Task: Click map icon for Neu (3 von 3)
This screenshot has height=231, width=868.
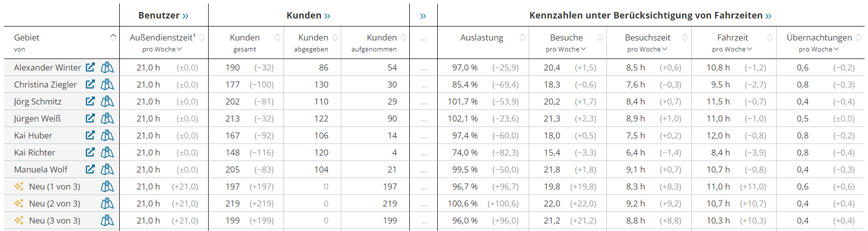Action: pyautogui.click(x=107, y=220)
